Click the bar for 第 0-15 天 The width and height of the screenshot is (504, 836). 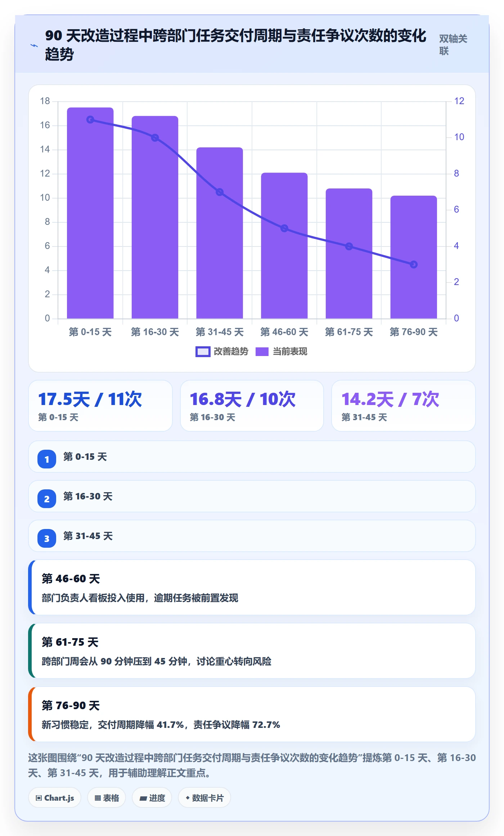coord(90,213)
